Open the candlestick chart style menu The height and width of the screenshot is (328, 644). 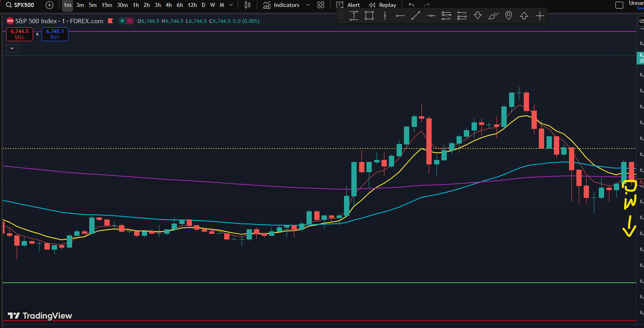pyautogui.click(x=247, y=5)
